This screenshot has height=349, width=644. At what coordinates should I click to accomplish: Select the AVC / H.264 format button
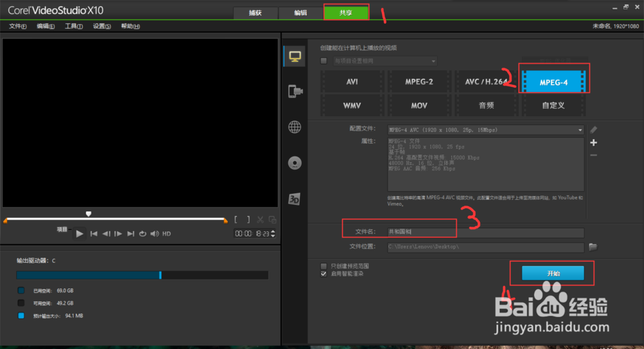click(486, 82)
